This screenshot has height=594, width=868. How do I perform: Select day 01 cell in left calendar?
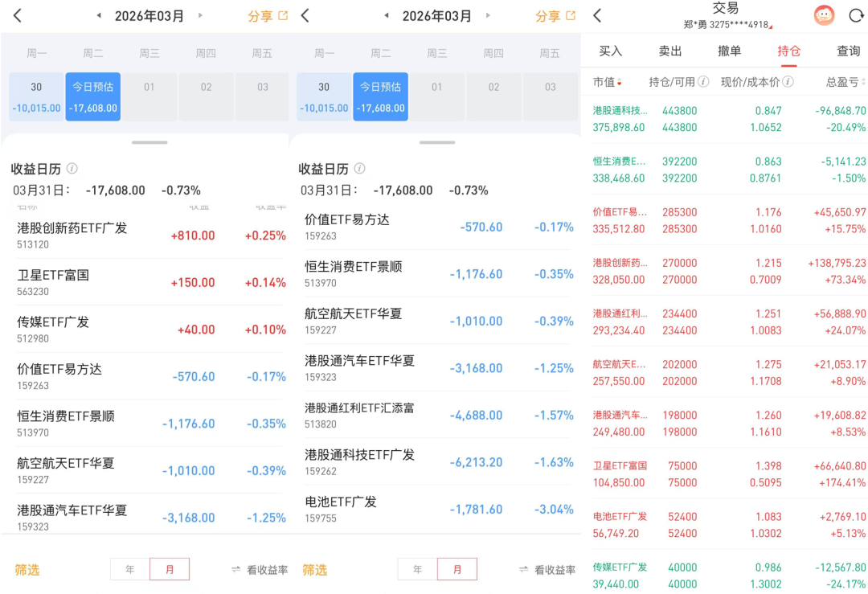[x=149, y=96]
